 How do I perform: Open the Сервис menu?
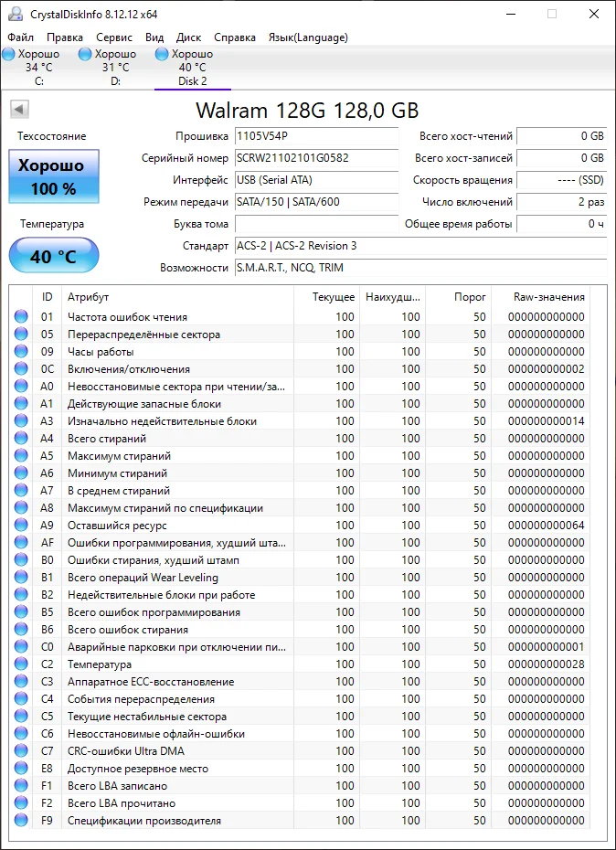(114, 37)
